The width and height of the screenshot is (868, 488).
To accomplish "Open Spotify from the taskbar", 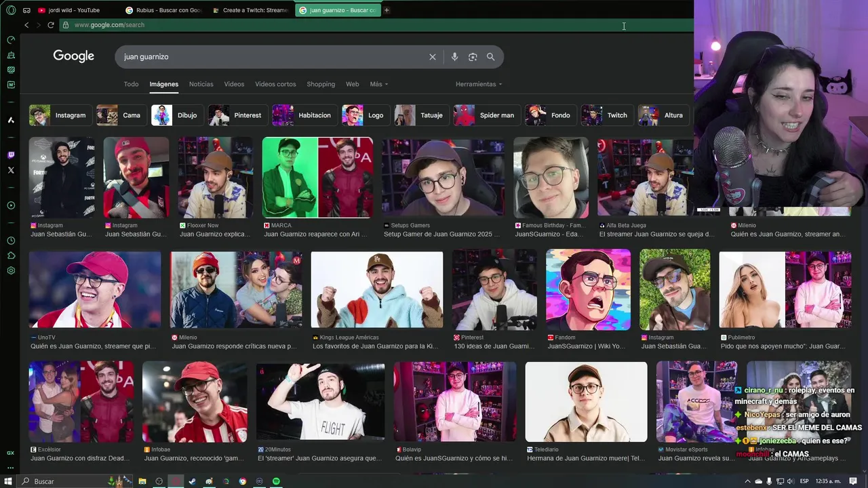I will tap(276, 481).
